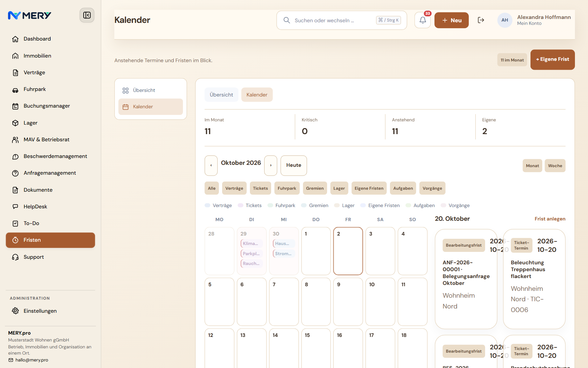Switch to Monat view

tap(532, 166)
